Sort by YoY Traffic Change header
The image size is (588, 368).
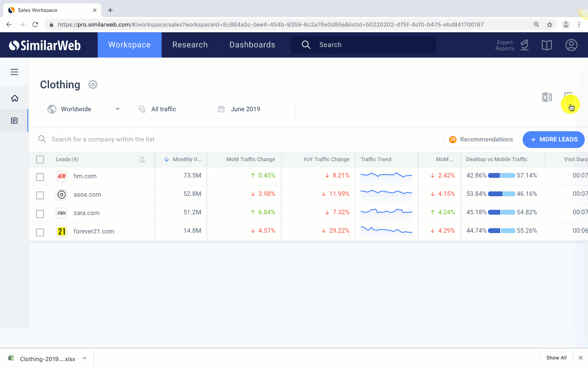pos(326,159)
